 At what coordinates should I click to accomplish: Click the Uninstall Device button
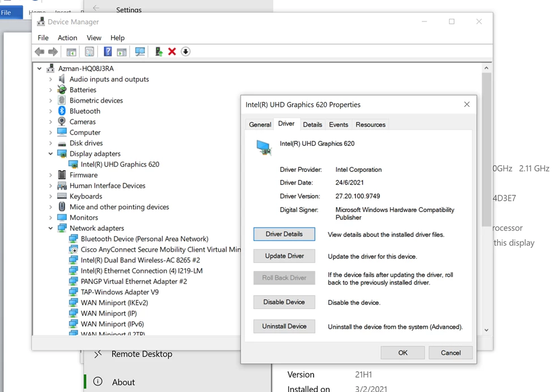coord(284,326)
